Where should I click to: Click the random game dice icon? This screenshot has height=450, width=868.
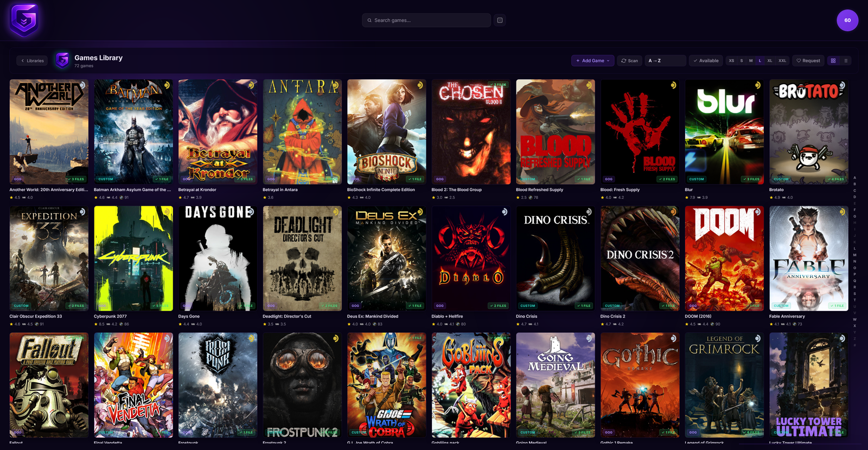(500, 20)
